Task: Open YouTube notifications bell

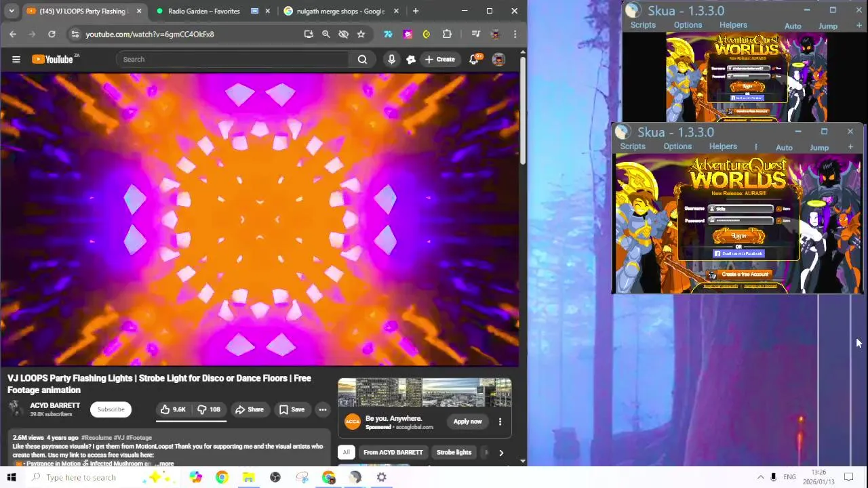Action: [474, 59]
